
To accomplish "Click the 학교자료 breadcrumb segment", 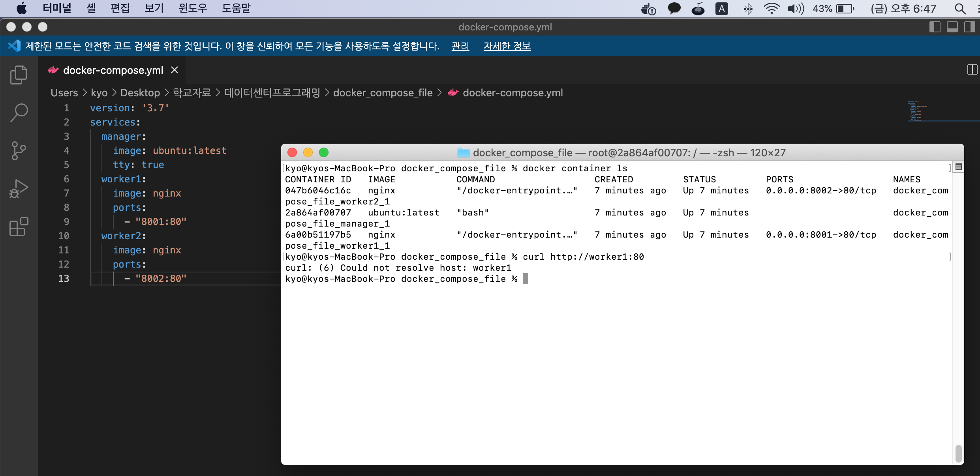I will click(x=192, y=93).
